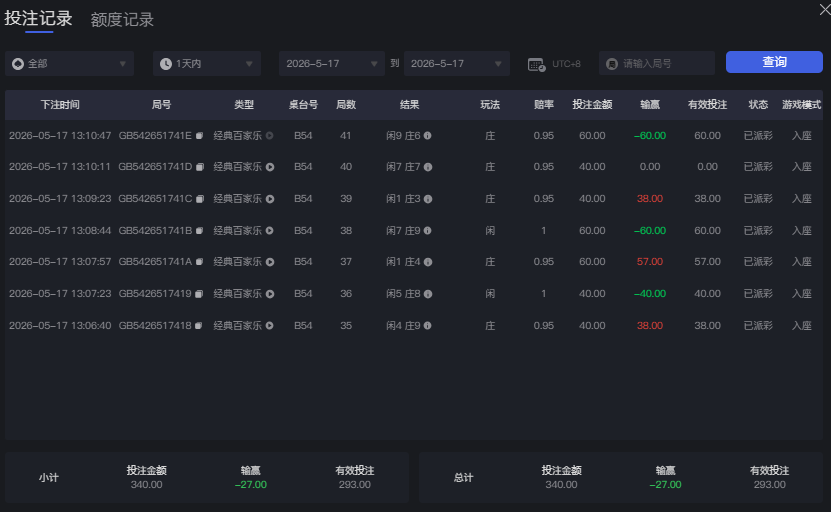Click the 类型 column header
Image resolution: width=831 pixels, height=512 pixels.
[244, 105]
